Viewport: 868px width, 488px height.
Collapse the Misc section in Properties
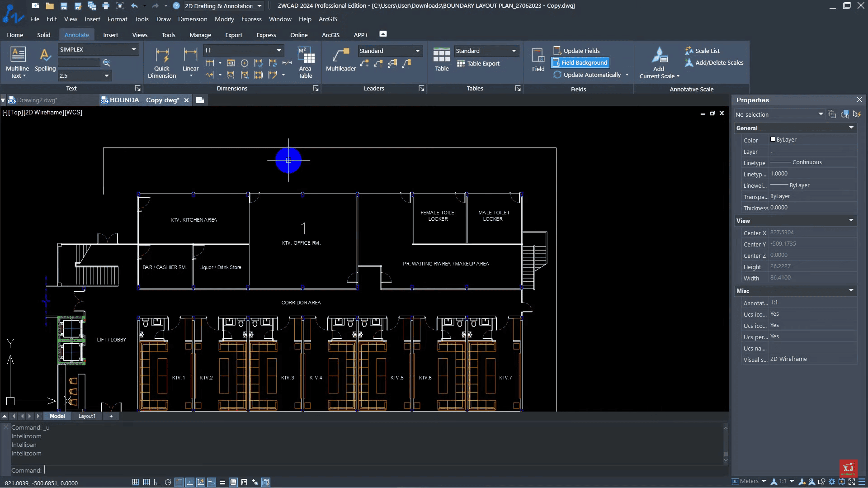click(851, 291)
